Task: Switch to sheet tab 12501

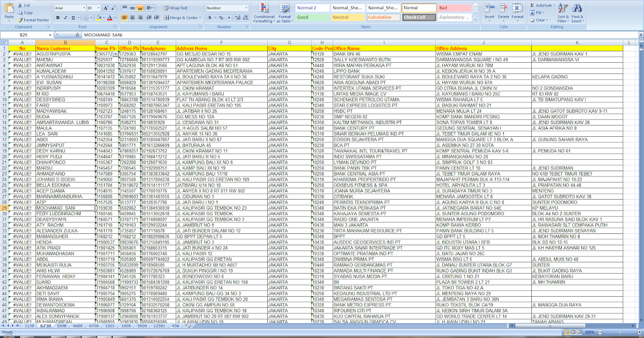Action: tap(159, 326)
